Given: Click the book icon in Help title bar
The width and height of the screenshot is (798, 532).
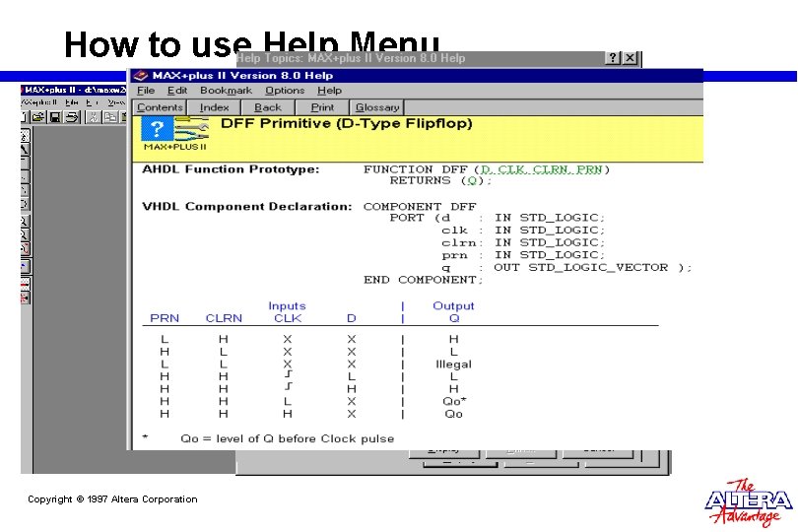Looking at the screenshot, I should 141,76.
